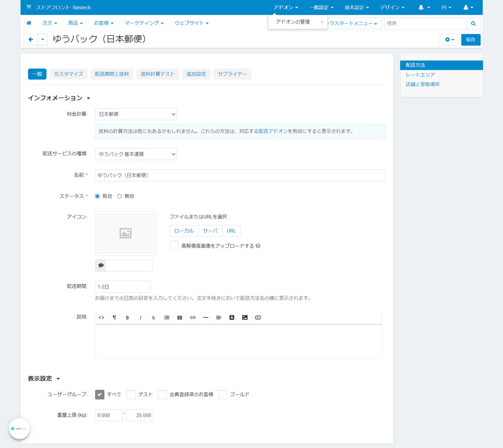Open the dropdown beside the back arrow

[x=43, y=39]
